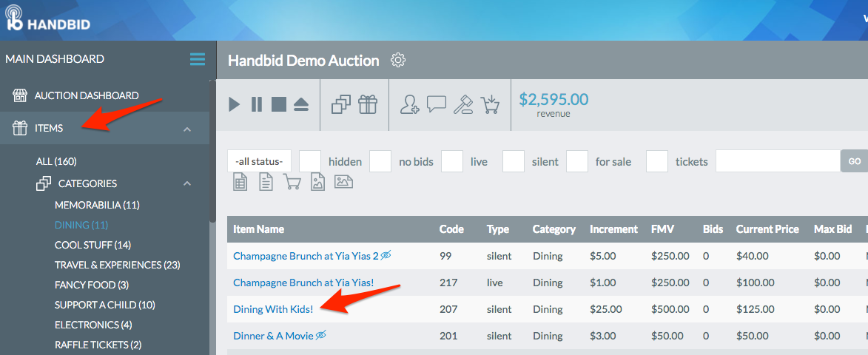Sort by Max Bid column header
Screen dimensions: 868x355
tap(832, 229)
